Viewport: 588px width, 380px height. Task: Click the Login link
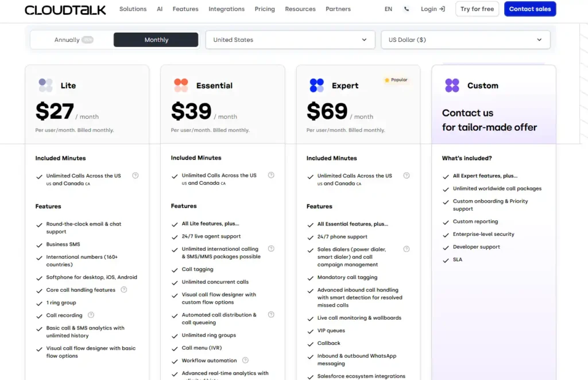tap(433, 9)
